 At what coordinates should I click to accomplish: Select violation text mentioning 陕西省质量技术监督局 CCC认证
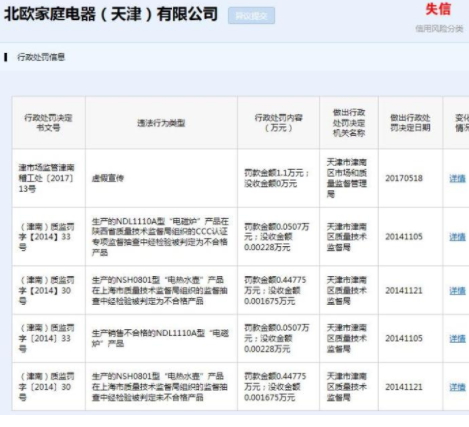160,237
